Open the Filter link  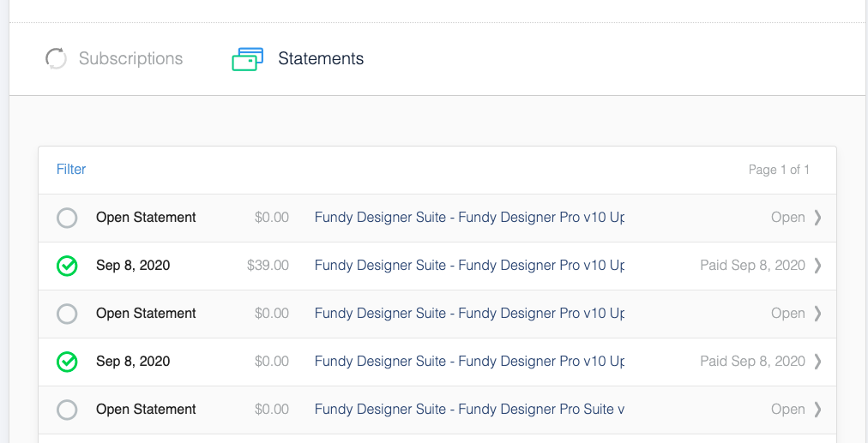pyautogui.click(x=71, y=170)
